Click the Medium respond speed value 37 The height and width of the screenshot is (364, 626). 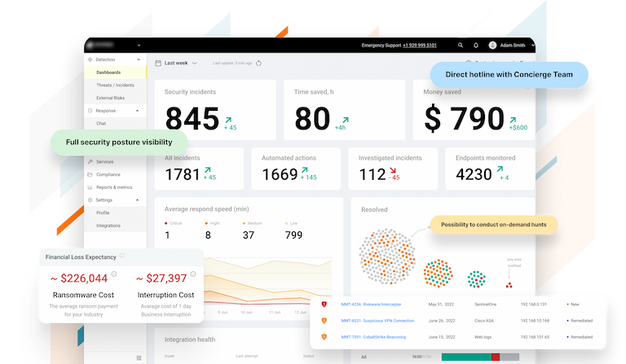[x=249, y=235]
